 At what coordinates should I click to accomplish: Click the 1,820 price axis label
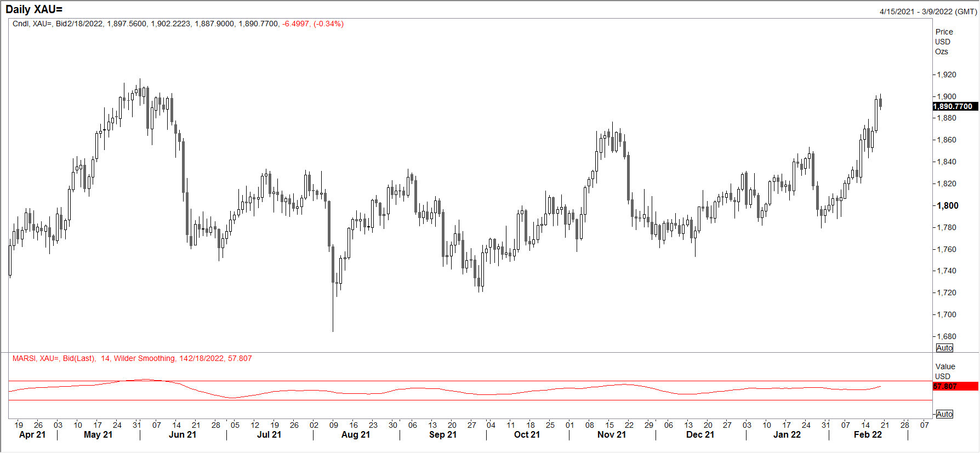pyautogui.click(x=947, y=184)
